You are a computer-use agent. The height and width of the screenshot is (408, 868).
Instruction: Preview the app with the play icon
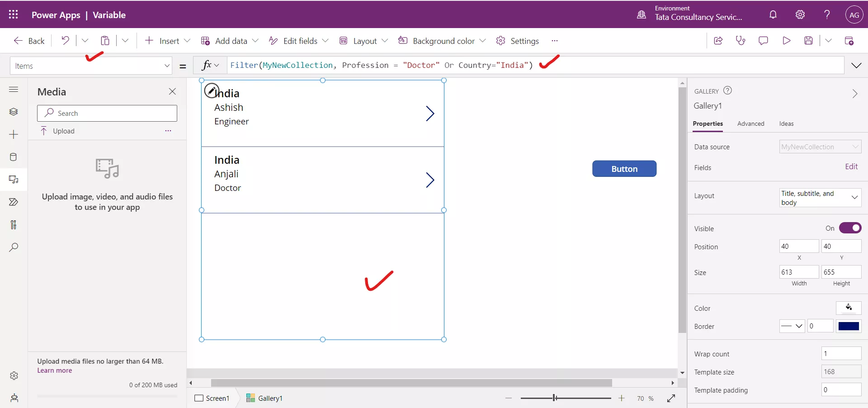[x=787, y=41]
